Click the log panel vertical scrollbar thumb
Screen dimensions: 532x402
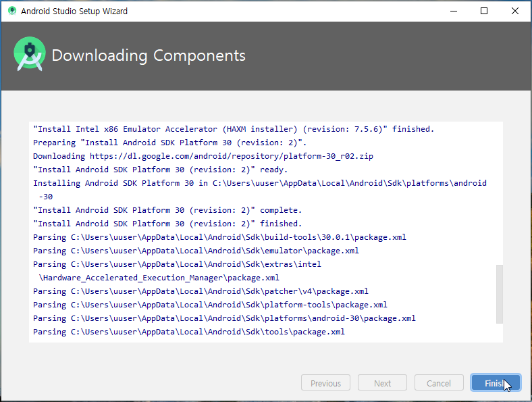pyautogui.click(x=500, y=294)
